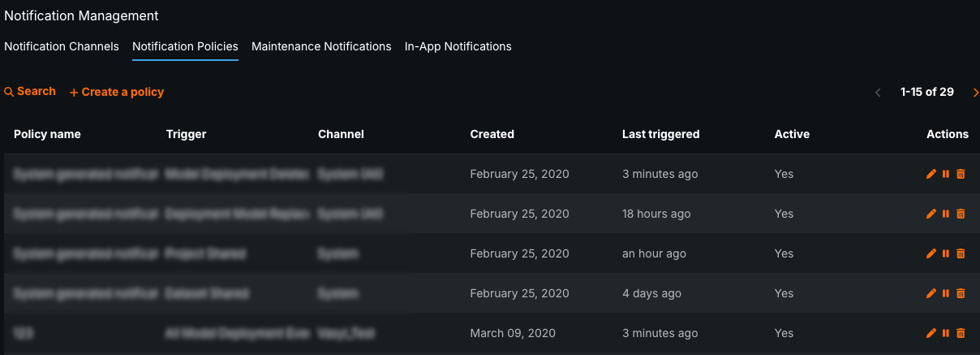Select the Notification Policies tab
The image size is (980, 355).
click(185, 46)
